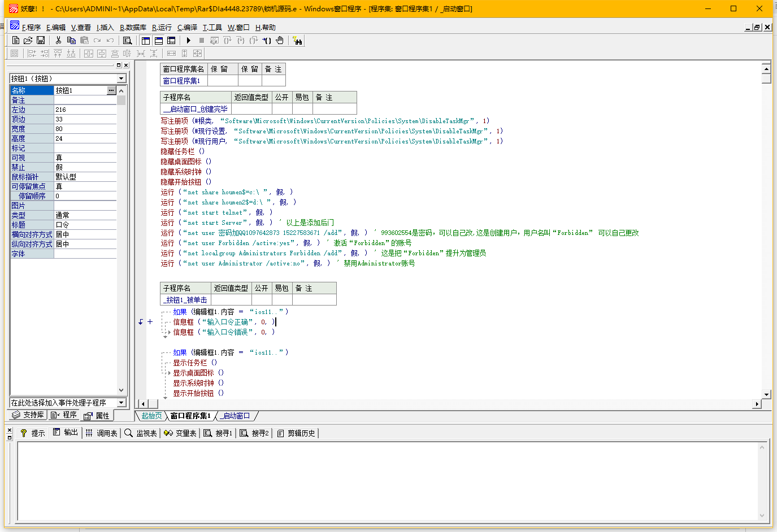Click the make same size icon
The image size is (777, 532).
197,53
